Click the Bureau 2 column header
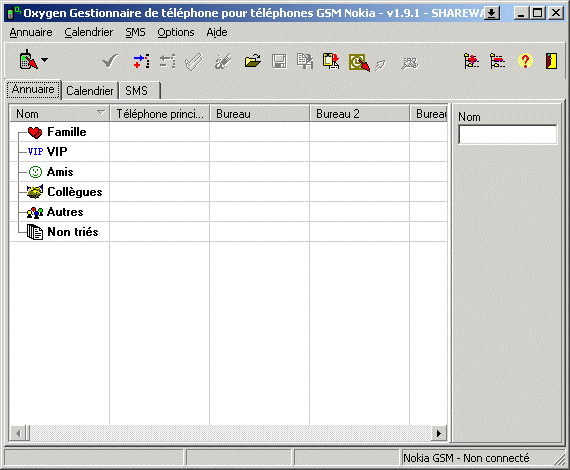This screenshot has width=570, height=470. (x=360, y=114)
